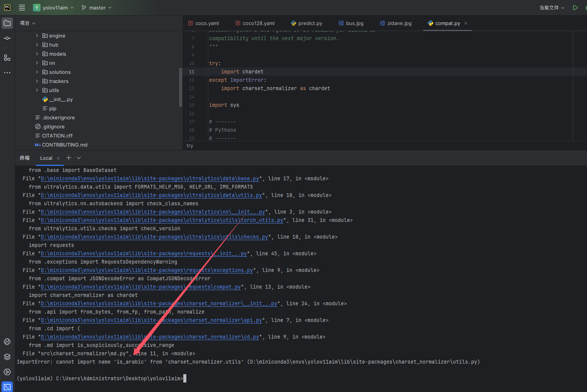Screen dimensions: 587x392
Task: Click the PyCharm application logo
Action: tap(7, 7)
